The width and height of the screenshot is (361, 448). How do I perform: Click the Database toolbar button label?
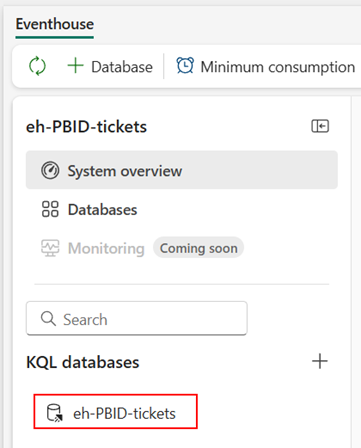(x=122, y=67)
